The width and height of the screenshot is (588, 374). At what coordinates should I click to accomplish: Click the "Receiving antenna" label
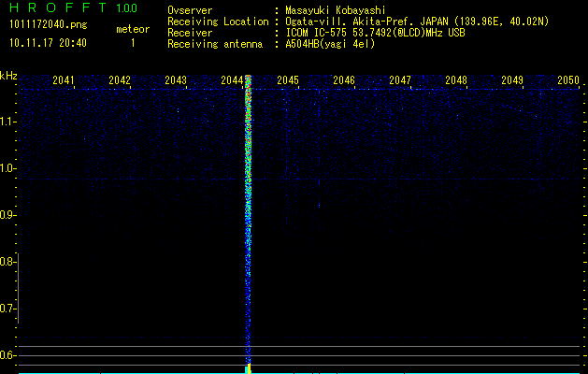[x=215, y=44]
